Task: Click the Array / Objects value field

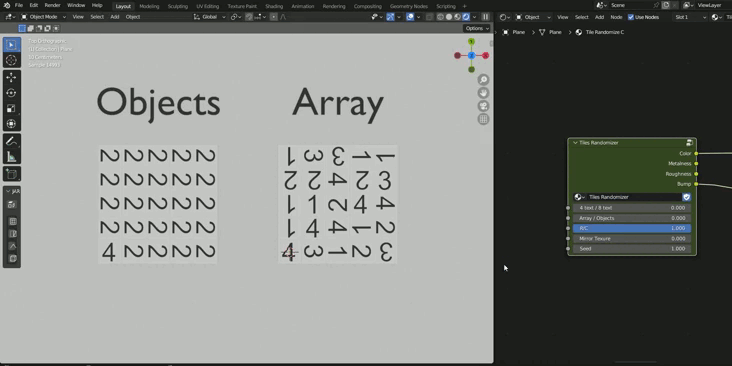Action: click(632, 218)
